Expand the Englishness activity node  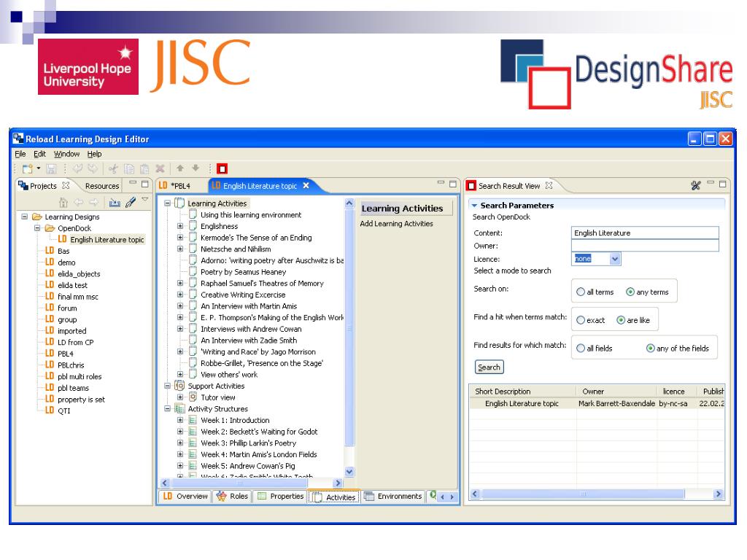[180, 226]
